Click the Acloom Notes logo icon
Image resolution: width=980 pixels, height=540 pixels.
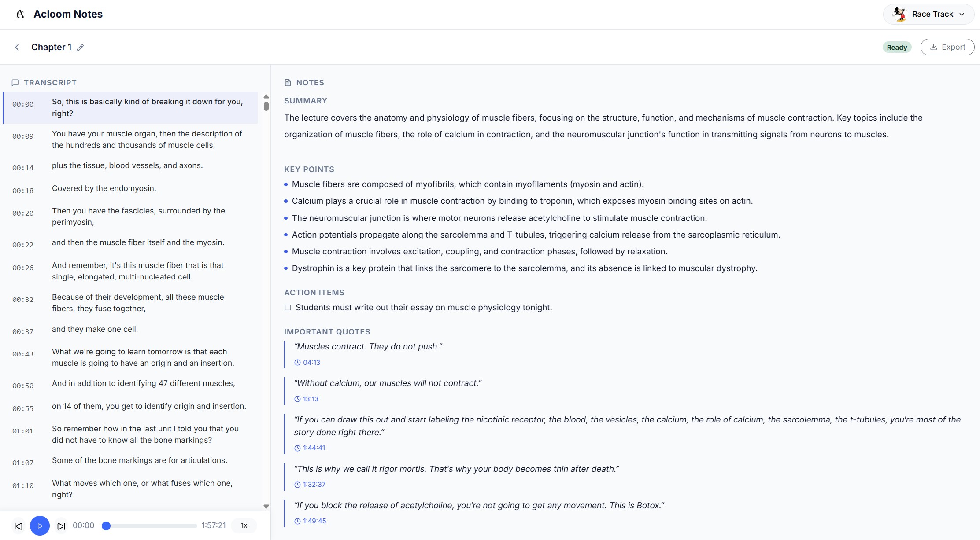click(x=19, y=14)
